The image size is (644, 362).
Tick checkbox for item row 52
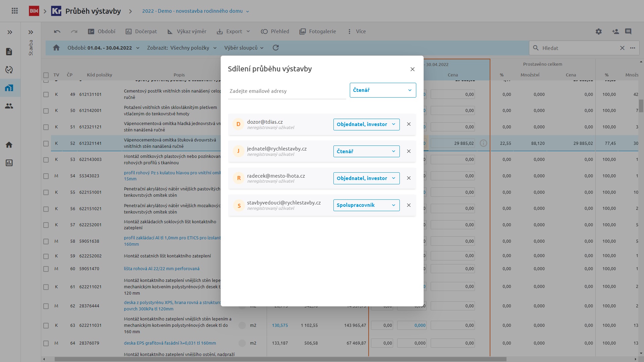(46, 143)
